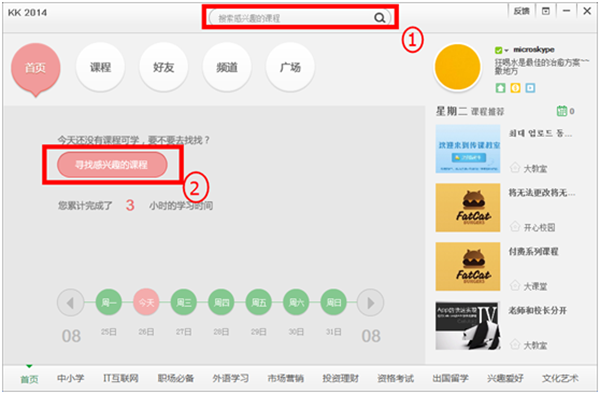Screen dimensions: 600x394
Task: Switch to 外语学习 category tab
Action: (230, 378)
